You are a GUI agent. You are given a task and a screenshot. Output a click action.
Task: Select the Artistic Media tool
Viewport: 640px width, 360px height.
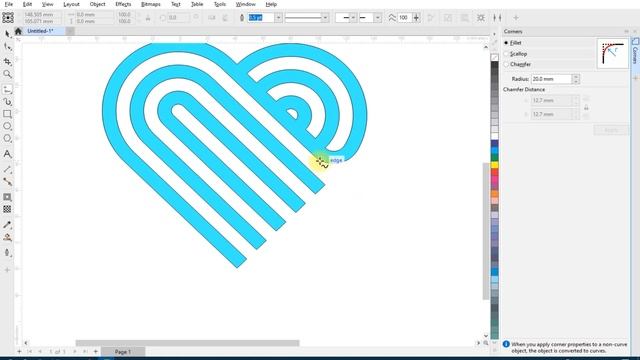pyautogui.click(x=7, y=102)
